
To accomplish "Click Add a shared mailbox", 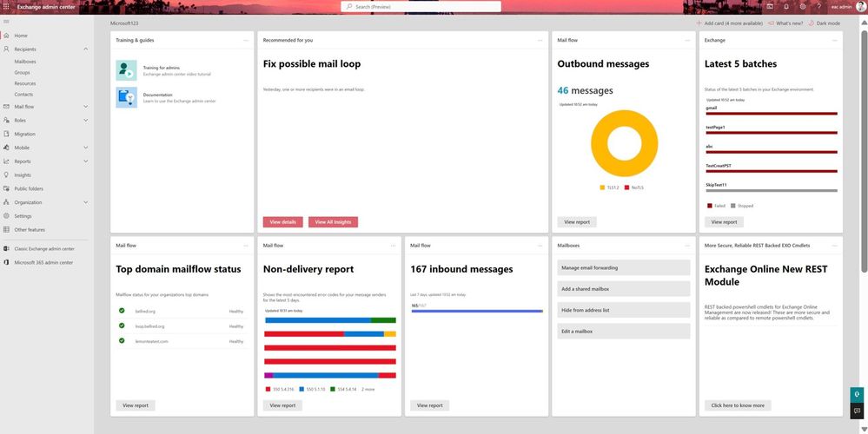I will point(624,288).
